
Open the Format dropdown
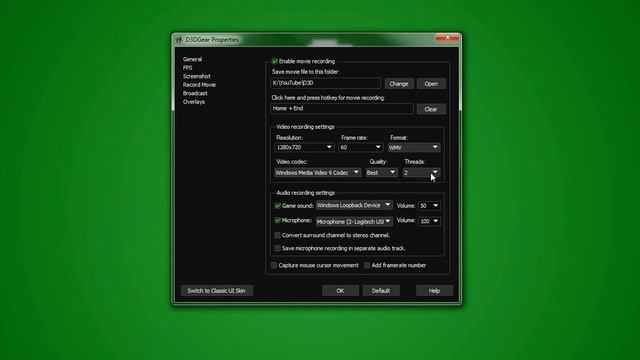(x=414, y=147)
